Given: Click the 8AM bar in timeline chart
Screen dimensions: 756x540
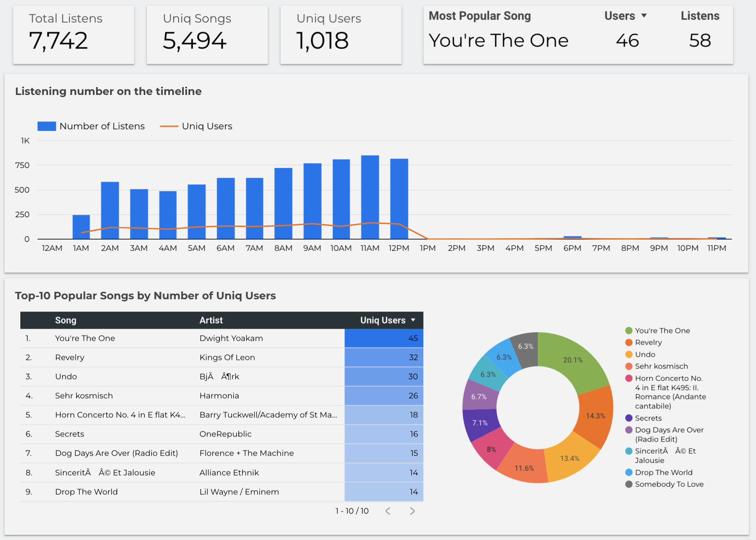Looking at the screenshot, I should tap(283, 204).
